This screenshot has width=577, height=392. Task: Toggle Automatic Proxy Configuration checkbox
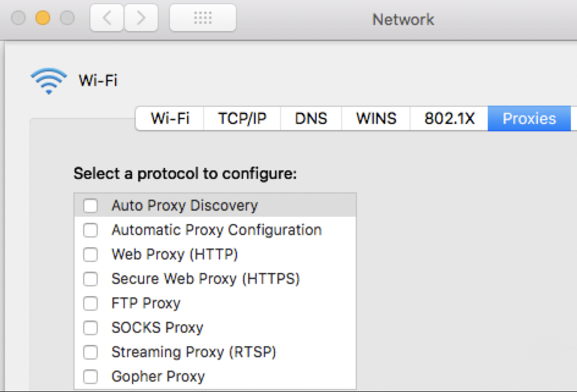pyautogui.click(x=90, y=230)
